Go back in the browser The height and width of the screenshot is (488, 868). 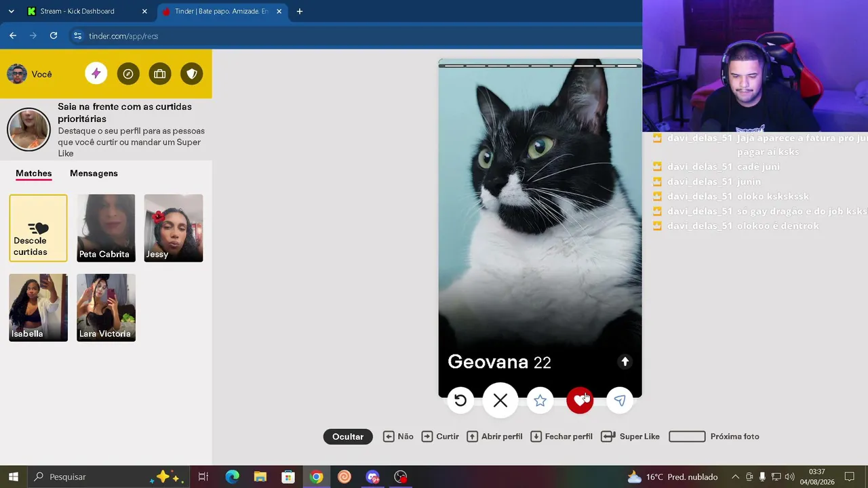13,36
